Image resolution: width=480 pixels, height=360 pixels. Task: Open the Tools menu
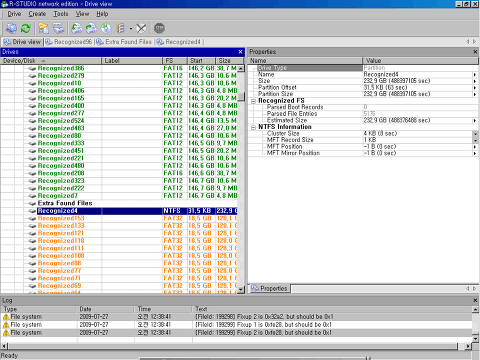click(x=61, y=14)
